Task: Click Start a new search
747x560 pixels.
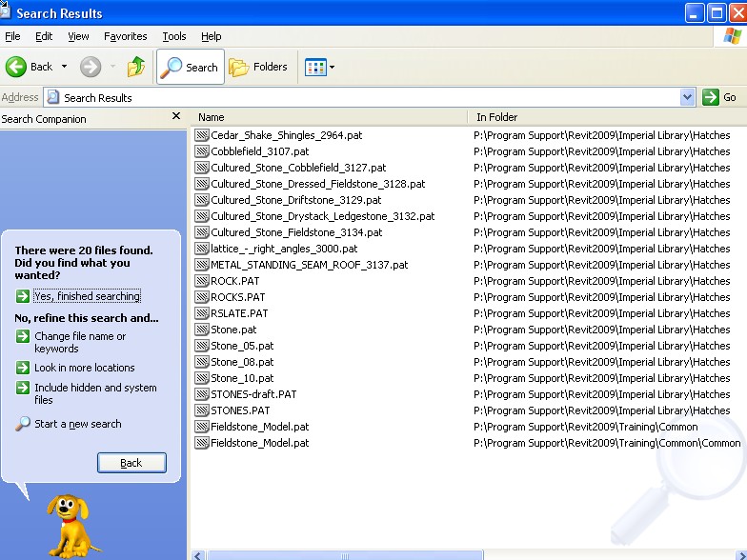Action: 78,424
